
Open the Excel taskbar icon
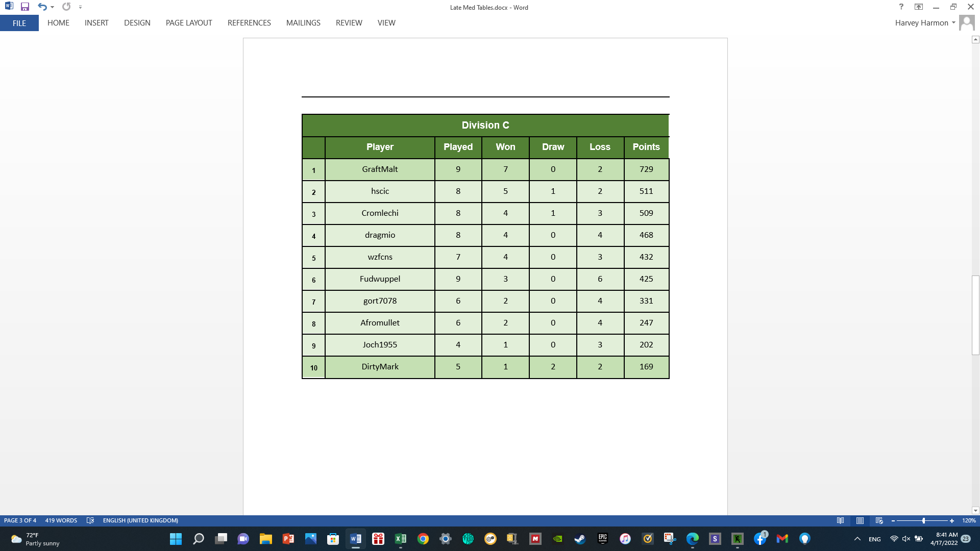401,539
